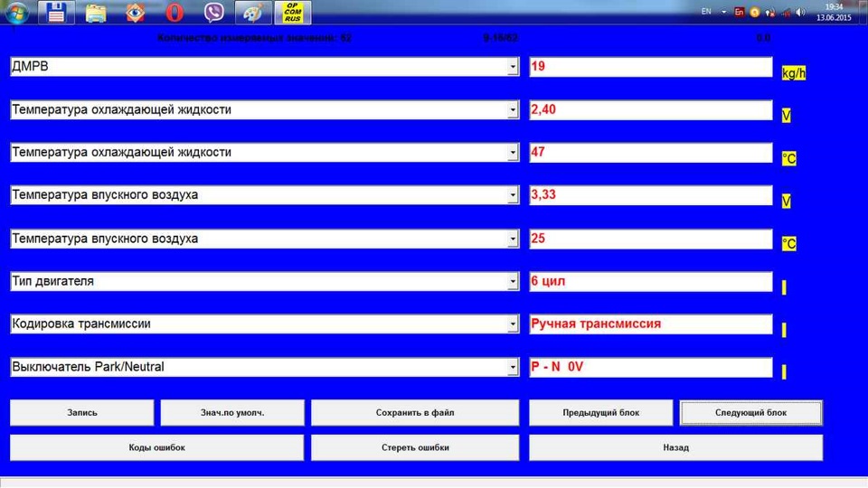Screen dimensions: 868x488
Task: Click the °C unit label beside 47
Action: 788,159
